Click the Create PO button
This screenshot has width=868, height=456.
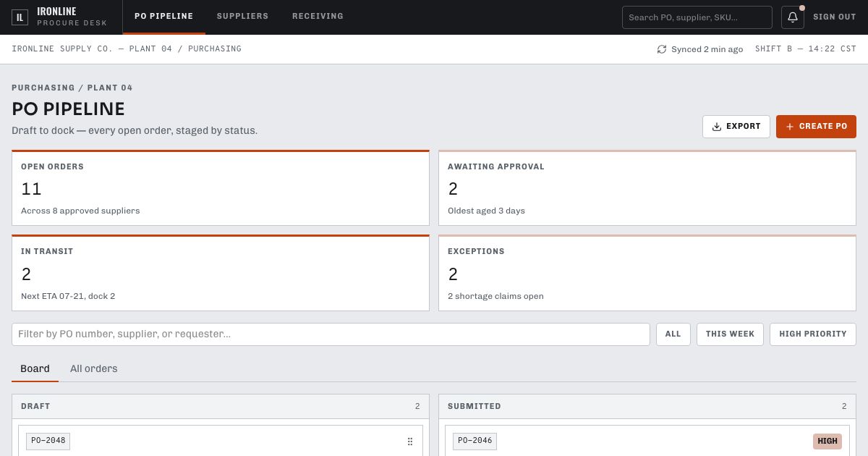tap(816, 127)
